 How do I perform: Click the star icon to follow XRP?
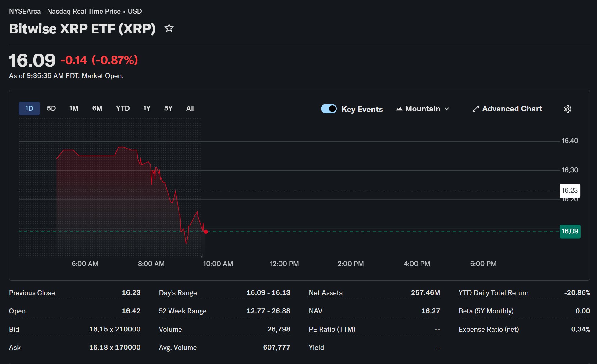click(x=169, y=28)
